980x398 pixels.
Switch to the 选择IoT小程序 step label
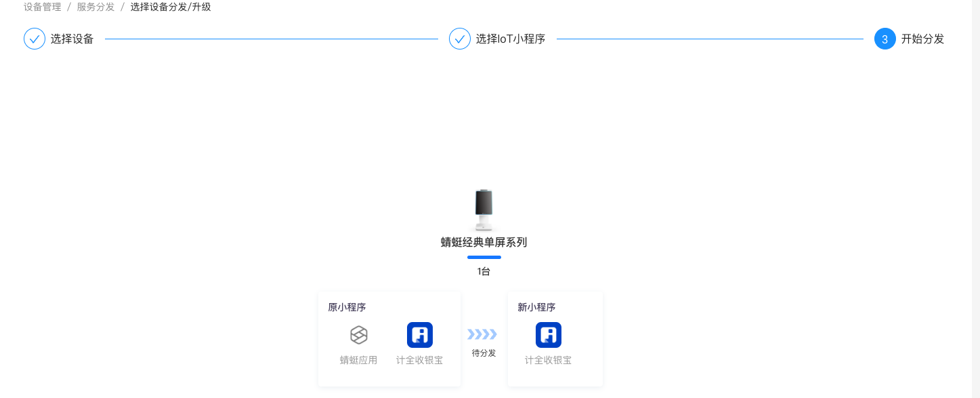(x=510, y=39)
